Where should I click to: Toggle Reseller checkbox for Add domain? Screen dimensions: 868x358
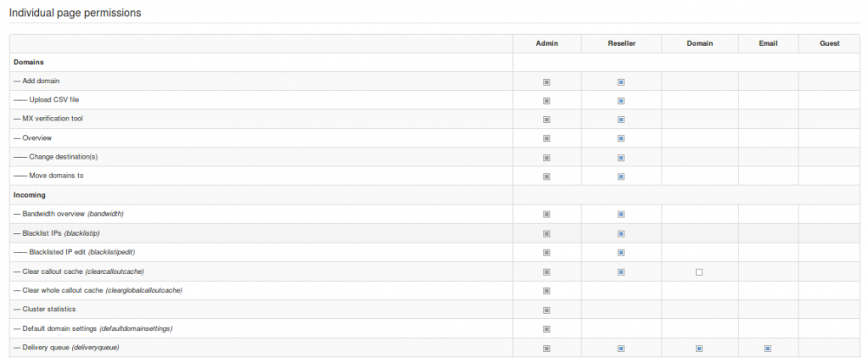pos(621,82)
